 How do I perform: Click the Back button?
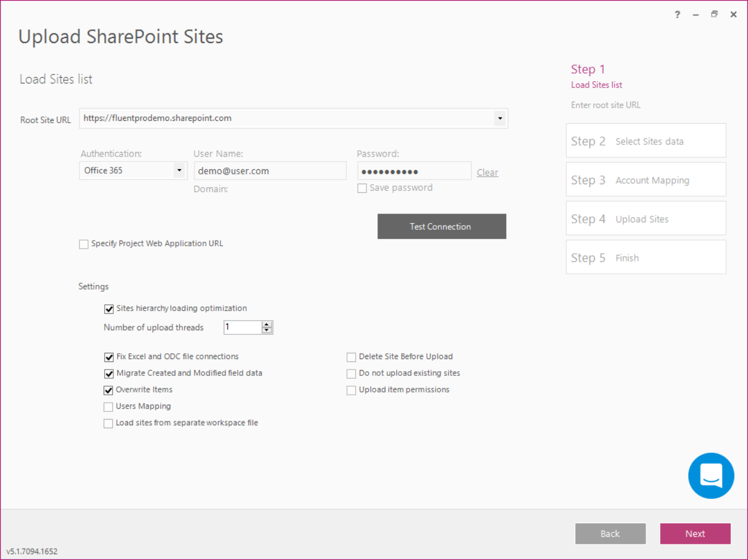coord(610,534)
